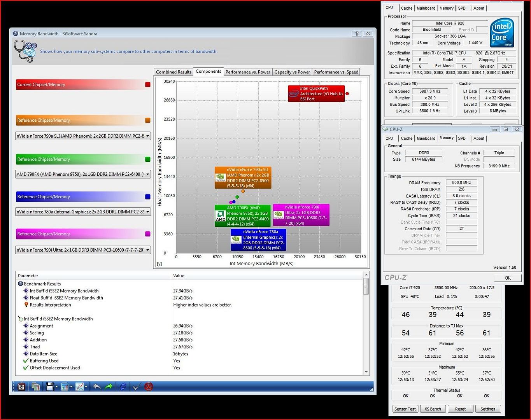This screenshot has height=420, width=531.
Task: Click the nVidia nForce 780a chart label
Action: [x=259, y=240]
